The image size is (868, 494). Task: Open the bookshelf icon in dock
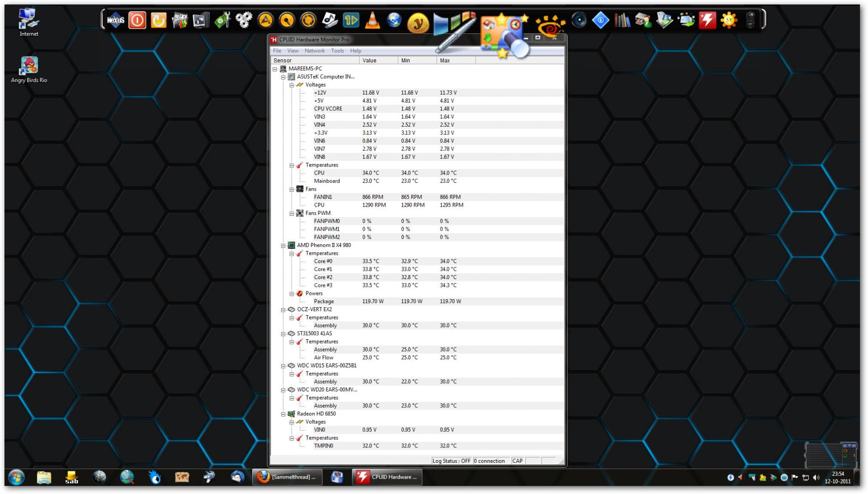point(622,20)
